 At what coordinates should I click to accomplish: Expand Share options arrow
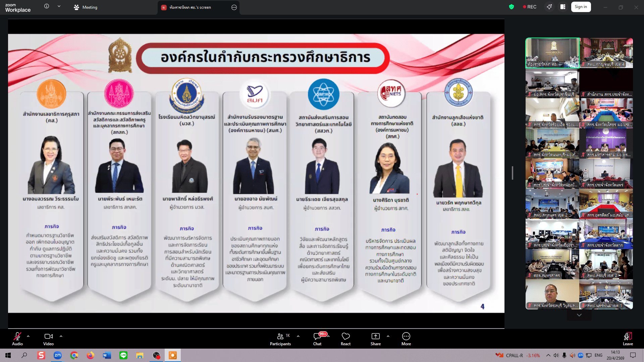pyautogui.click(x=388, y=336)
